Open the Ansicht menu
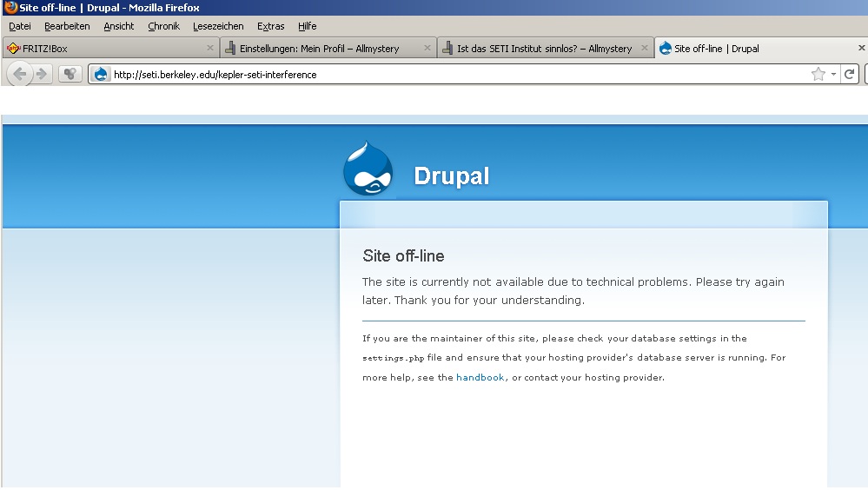868x490 pixels. pos(118,26)
